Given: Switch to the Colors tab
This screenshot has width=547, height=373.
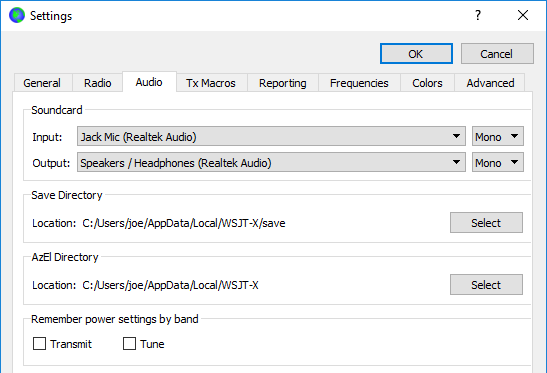Looking at the screenshot, I should tap(427, 83).
